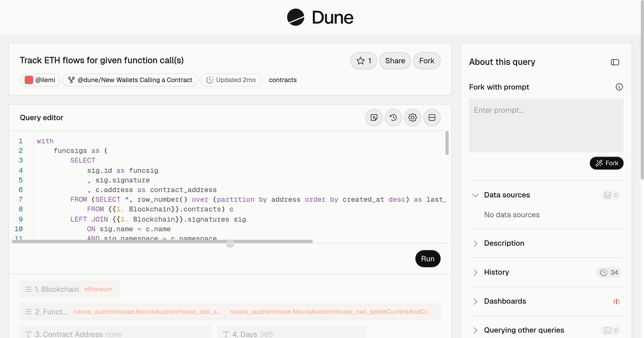Open the 2. Function parameter list

coord(230,312)
